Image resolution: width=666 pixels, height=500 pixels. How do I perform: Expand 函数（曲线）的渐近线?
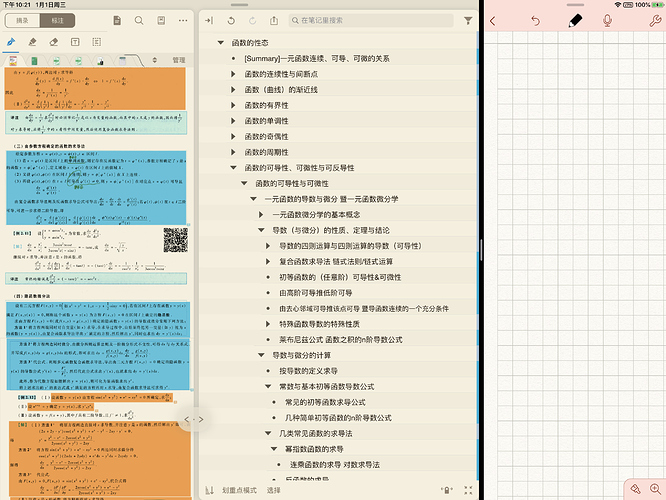pyautogui.click(x=233, y=90)
